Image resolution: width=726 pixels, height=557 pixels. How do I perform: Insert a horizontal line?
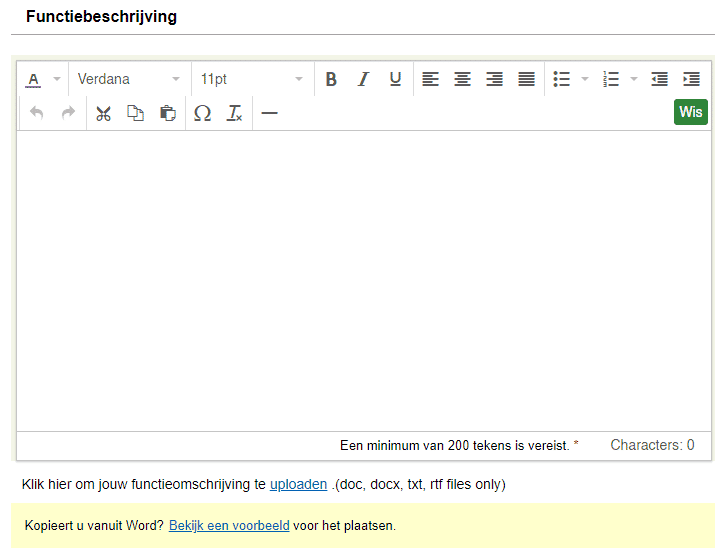coord(269,113)
